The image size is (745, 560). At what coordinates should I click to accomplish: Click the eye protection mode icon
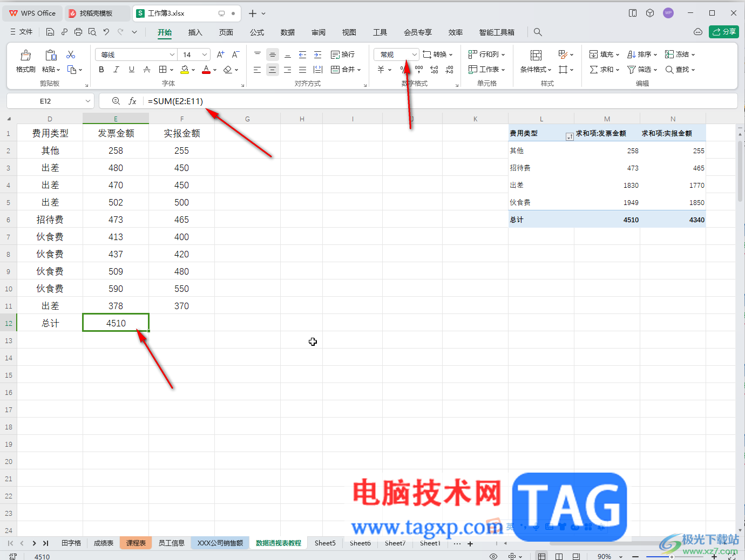point(493,556)
